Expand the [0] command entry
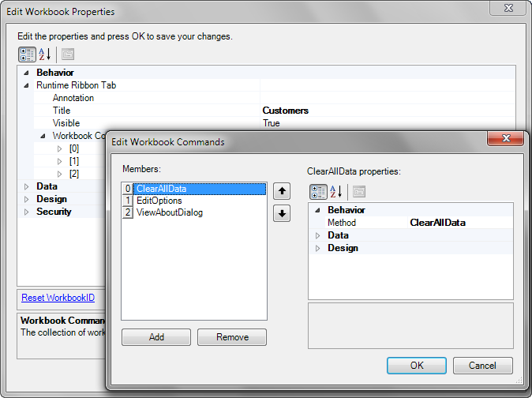The height and width of the screenshot is (398, 532). (x=60, y=148)
